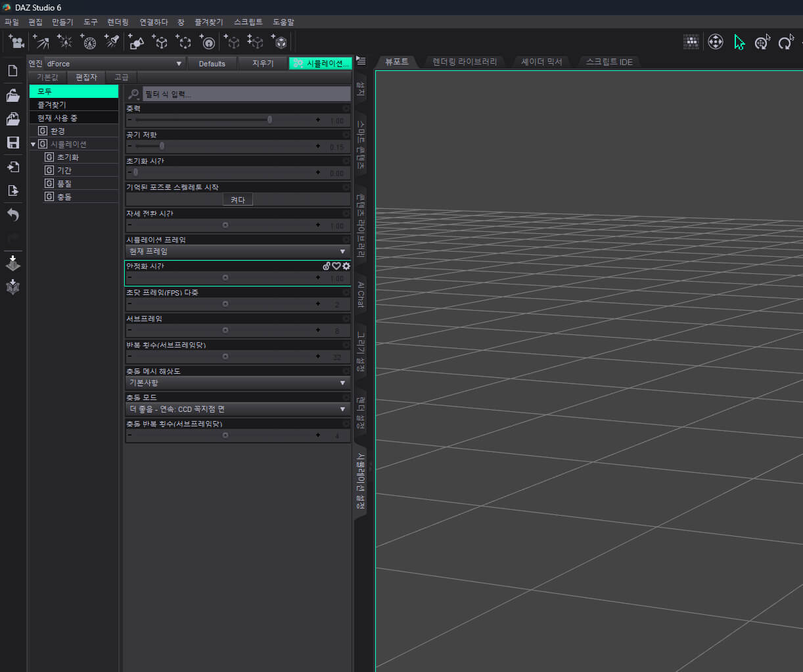
Task: Click the pixel grid icon in top toolbar
Action: (691, 42)
